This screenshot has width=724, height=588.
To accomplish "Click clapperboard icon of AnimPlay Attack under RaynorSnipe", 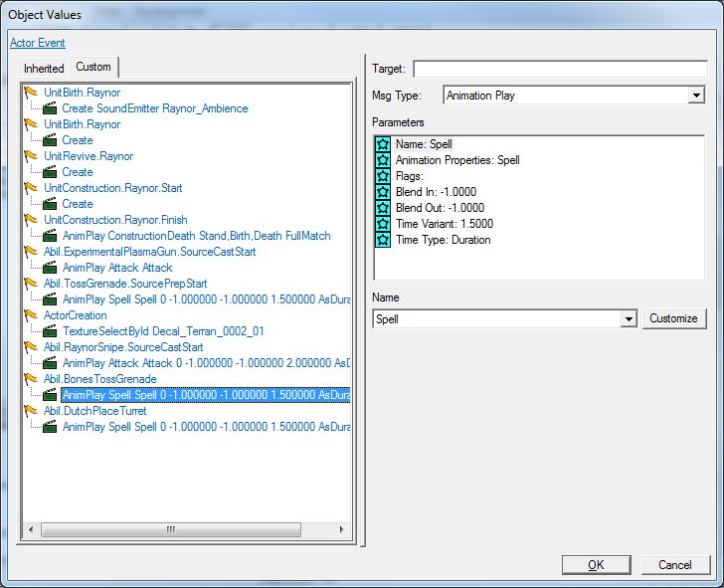I will pyautogui.click(x=50, y=363).
